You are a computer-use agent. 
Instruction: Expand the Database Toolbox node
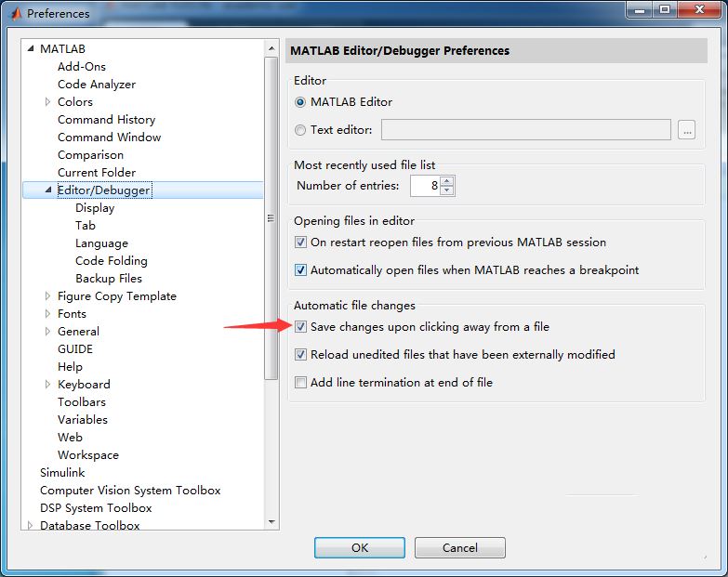[30, 525]
